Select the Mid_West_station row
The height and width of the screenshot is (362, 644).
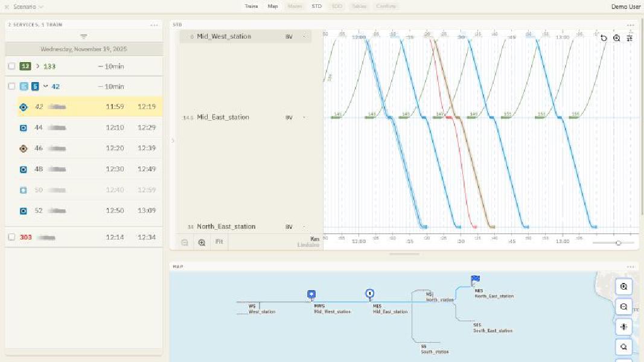tap(245, 37)
